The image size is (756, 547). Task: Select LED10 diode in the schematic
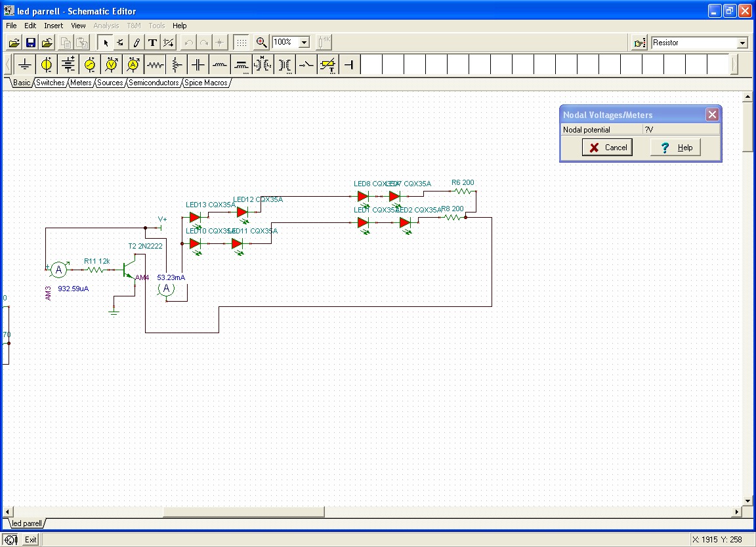196,244
